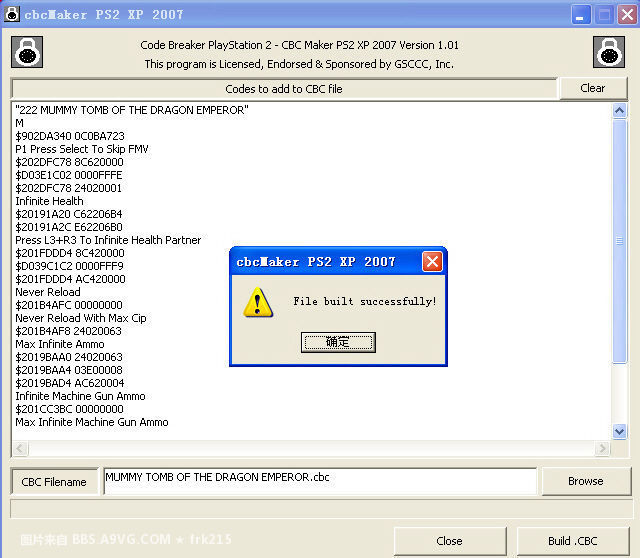Click the $D039C1C2 0000FFF9 code line
This screenshot has height=558, width=640.
coord(69,266)
